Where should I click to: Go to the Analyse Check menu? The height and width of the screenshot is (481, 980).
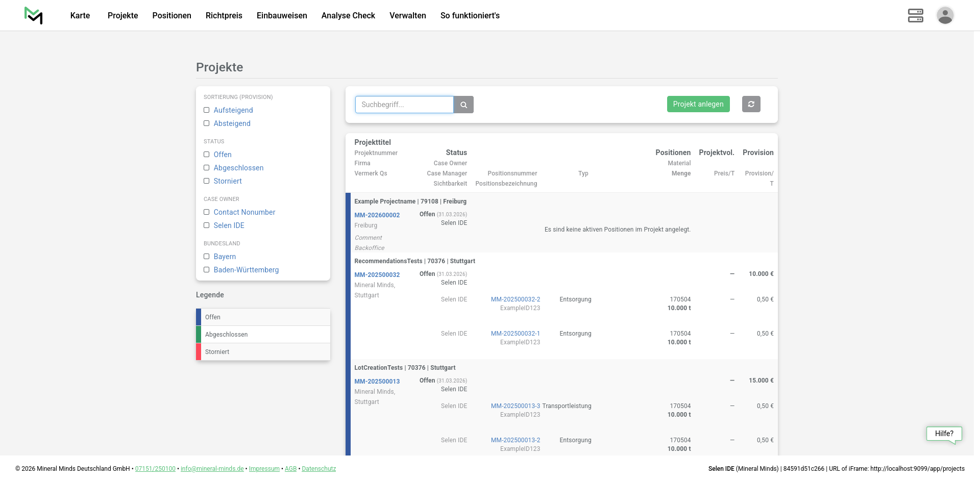(x=348, y=15)
